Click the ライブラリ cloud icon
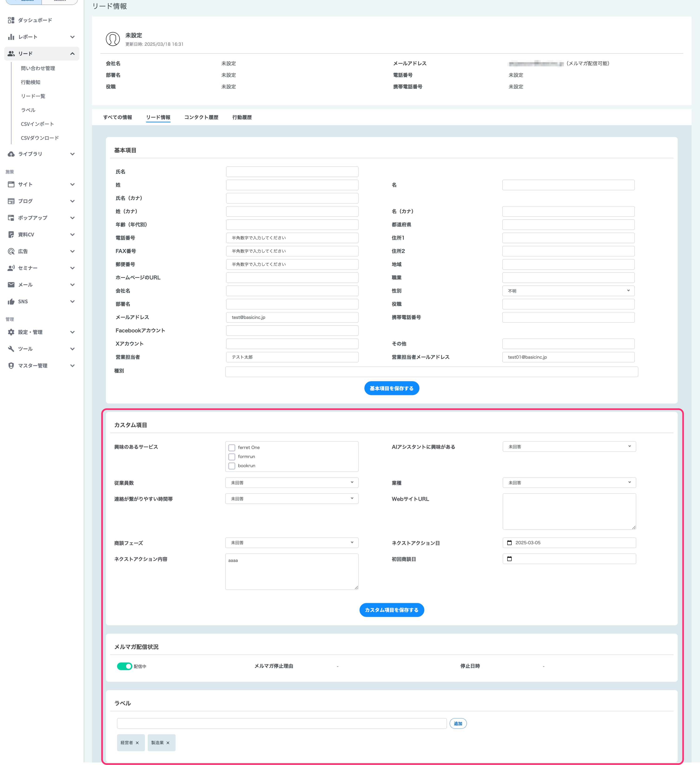Viewport: 700px width, 765px height. coord(11,154)
